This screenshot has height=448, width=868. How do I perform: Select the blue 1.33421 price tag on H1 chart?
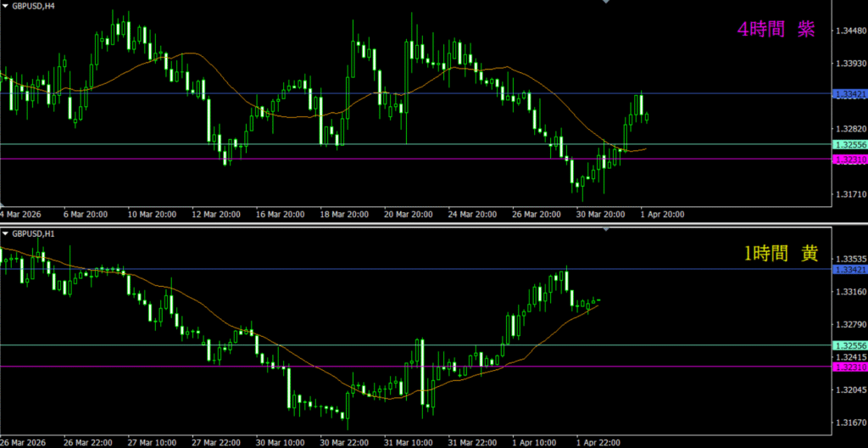point(849,270)
